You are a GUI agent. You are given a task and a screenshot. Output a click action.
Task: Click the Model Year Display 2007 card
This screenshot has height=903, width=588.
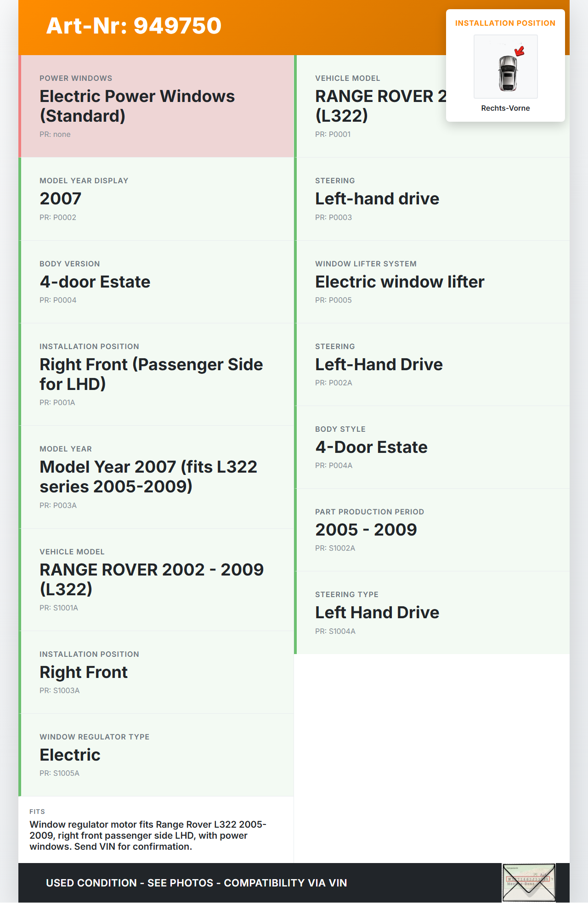156,198
